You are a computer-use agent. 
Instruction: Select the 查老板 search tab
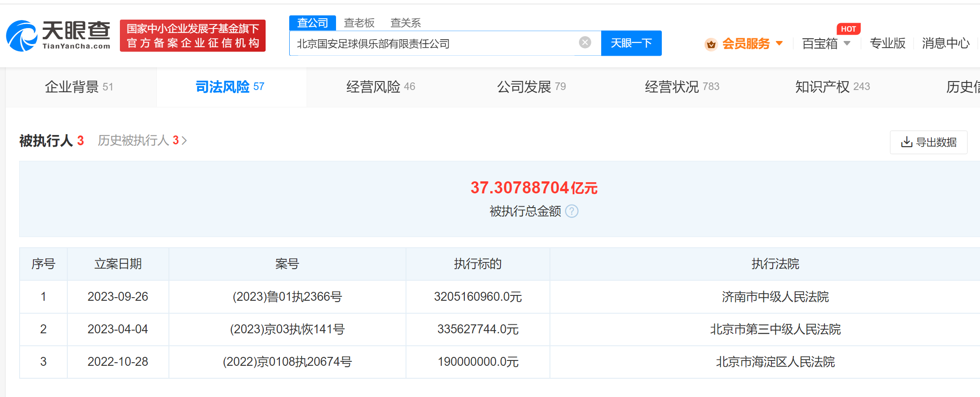[359, 23]
